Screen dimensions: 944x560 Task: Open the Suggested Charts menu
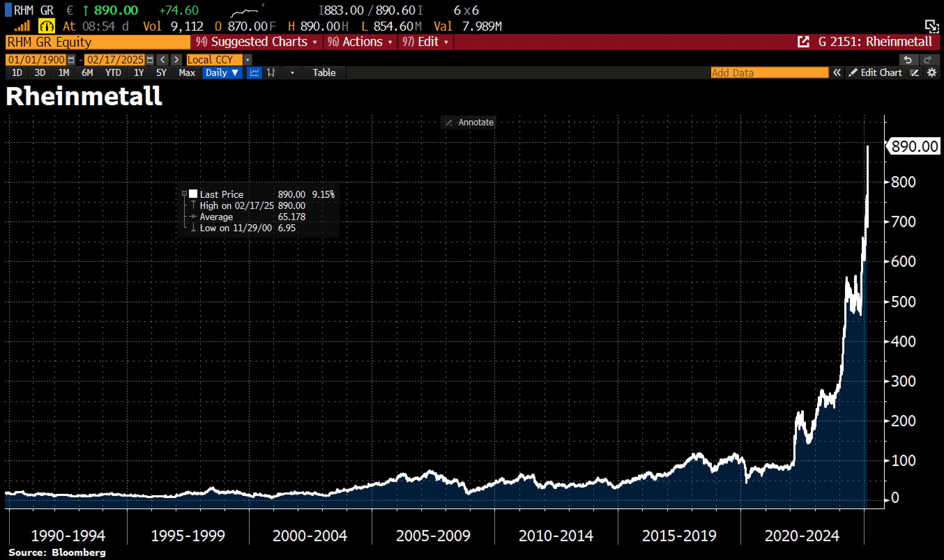coord(258,41)
